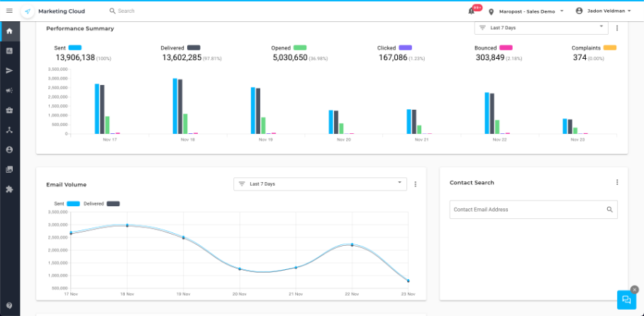Click the 23 Nov axis label in line chart

409,294
